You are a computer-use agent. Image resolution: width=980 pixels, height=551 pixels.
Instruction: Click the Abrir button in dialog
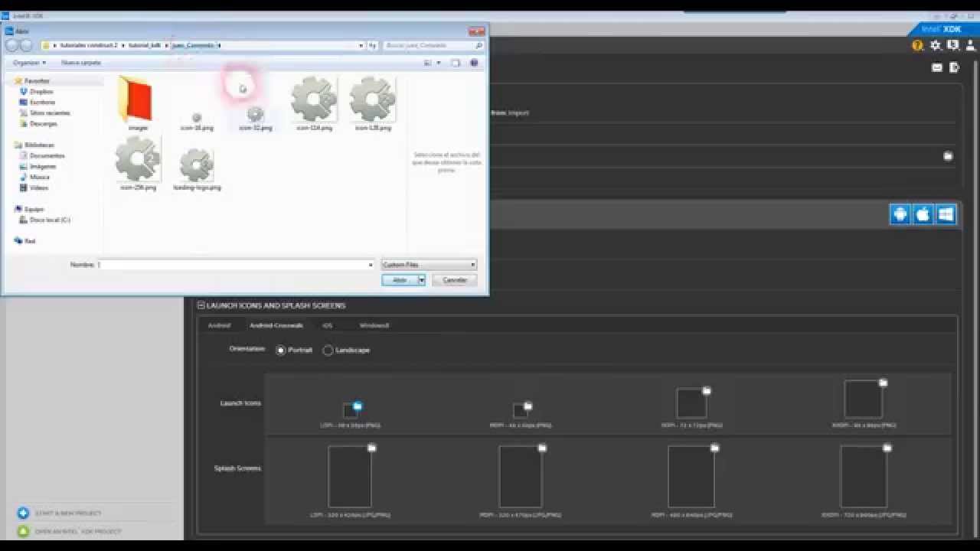click(399, 280)
